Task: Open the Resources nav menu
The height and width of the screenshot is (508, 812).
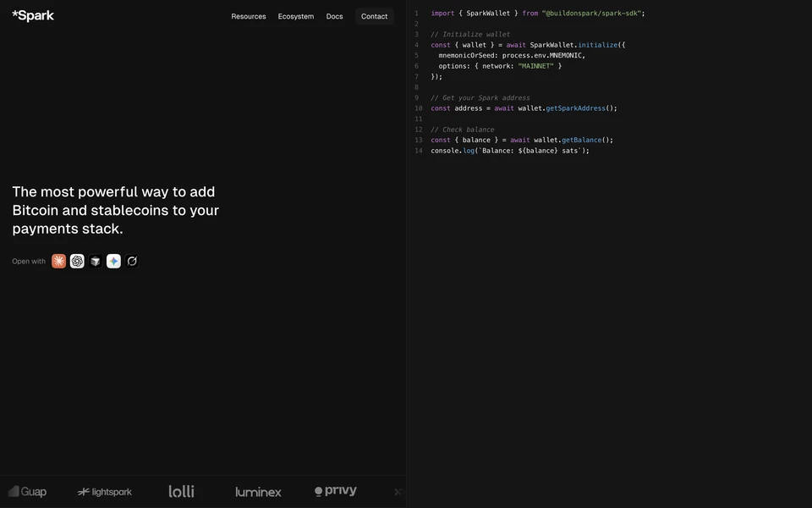Action: 249,17
